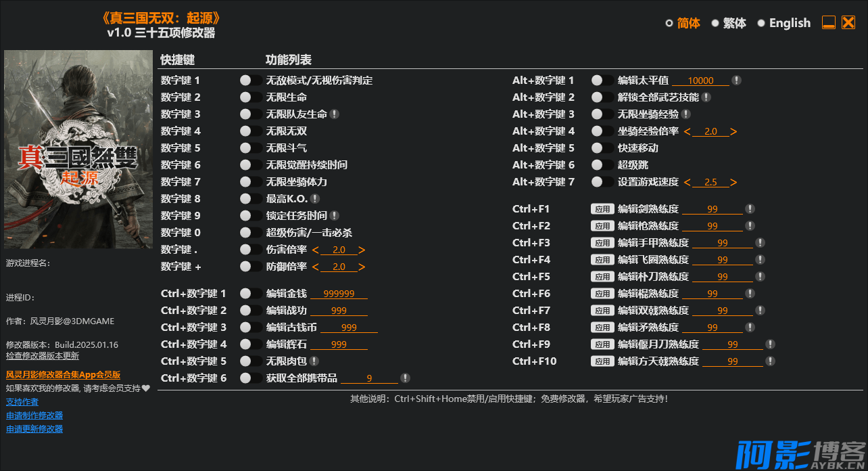Decrease 伤害倍率 with left arrow
868x471 pixels.
316,250
